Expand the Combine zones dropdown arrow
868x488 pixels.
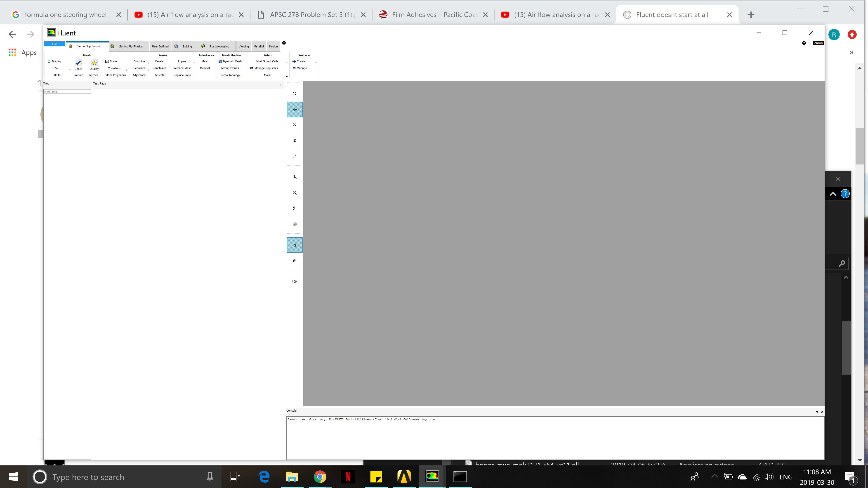(148, 63)
